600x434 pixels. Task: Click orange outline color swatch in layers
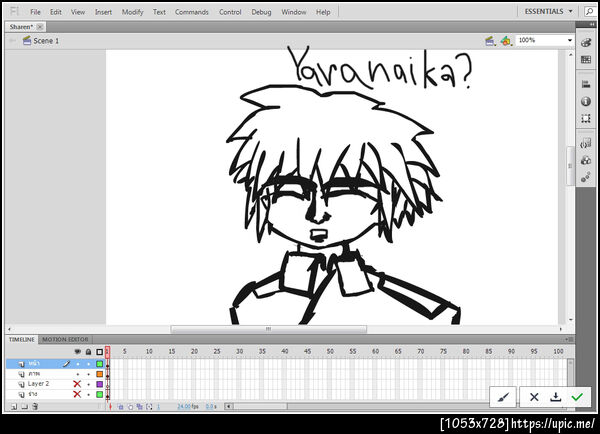(99, 374)
